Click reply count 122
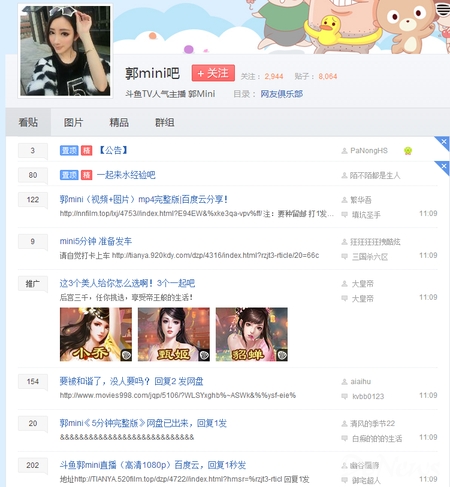Viewport: 450px width, 487px height. pos(33,200)
